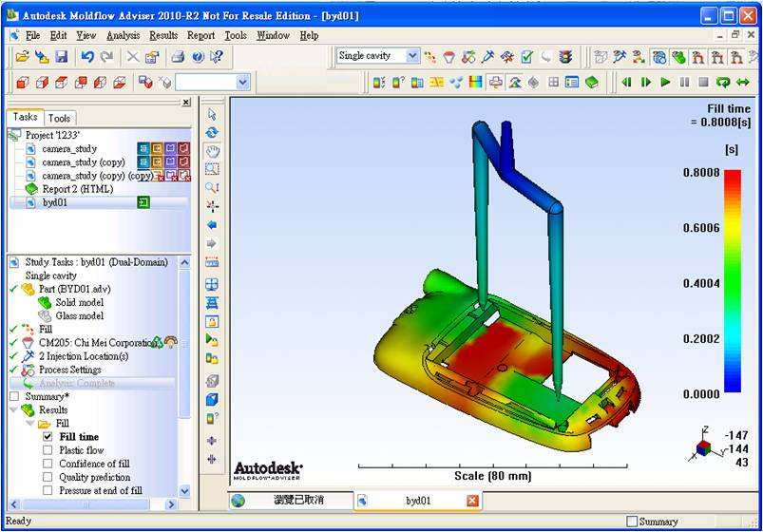This screenshot has height=532, width=763.
Task: Select the Zoom window tool
Action: pyautogui.click(x=212, y=169)
